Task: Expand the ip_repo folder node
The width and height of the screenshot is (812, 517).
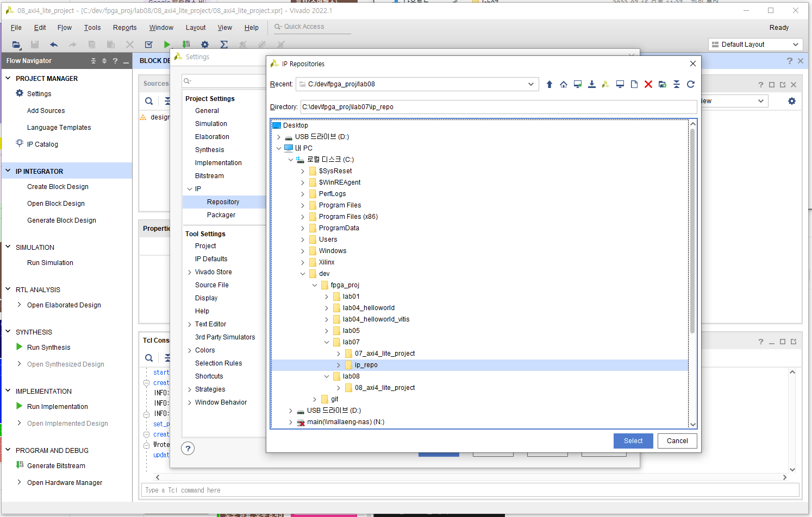Action: click(339, 365)
